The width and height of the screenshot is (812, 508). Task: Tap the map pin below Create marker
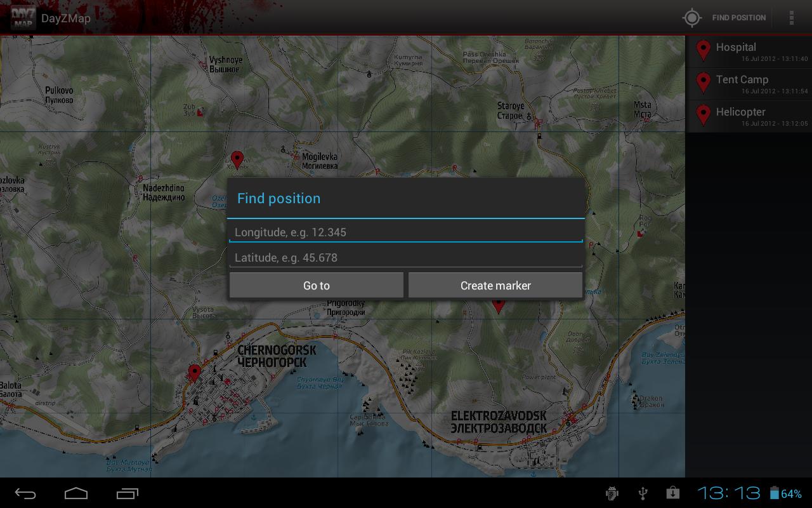(499, 306)
